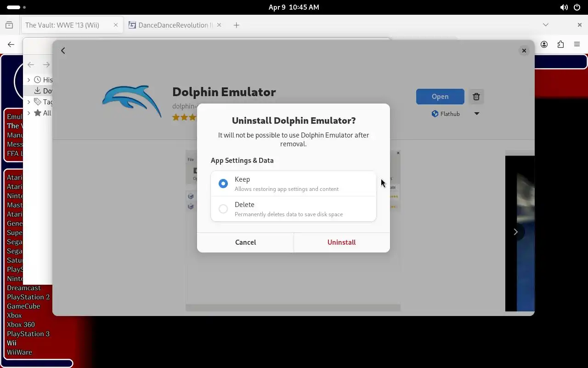
Task: Select the Keep app data radio option
Action: coord(294,184)
